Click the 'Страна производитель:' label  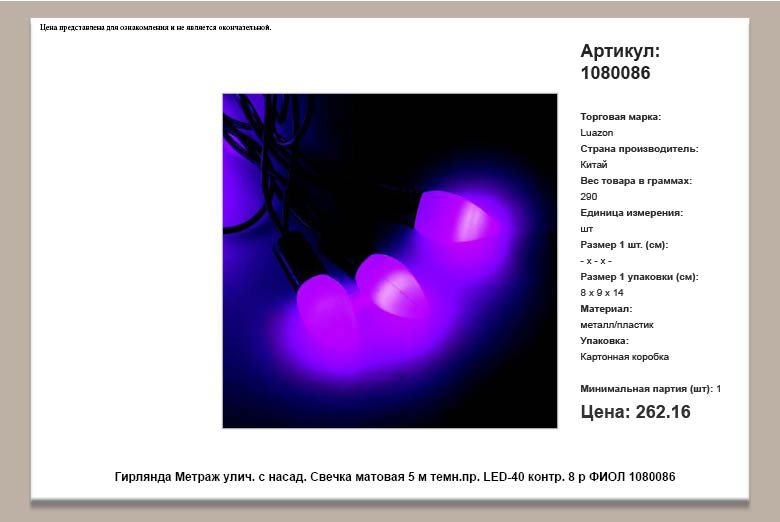pyautogui.click(x=639, y=149)
